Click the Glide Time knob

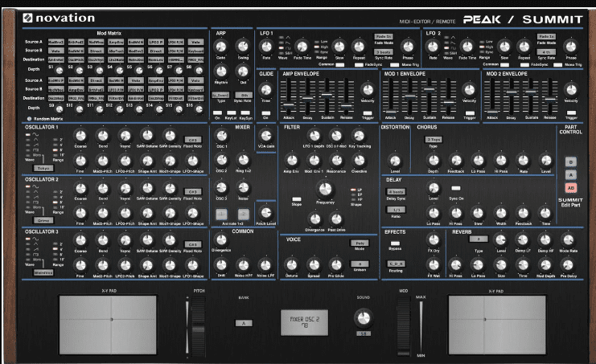(x=266, y=90)
